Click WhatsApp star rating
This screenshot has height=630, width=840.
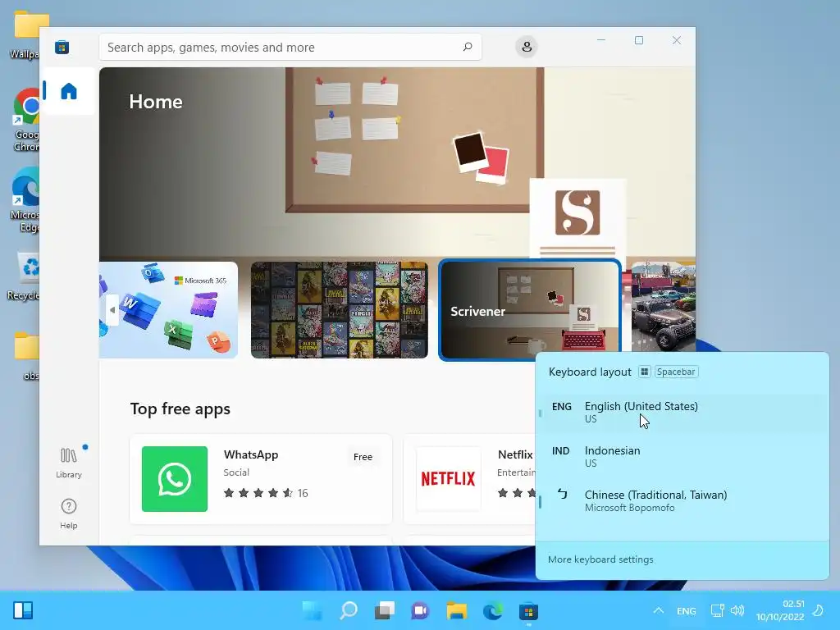(258, 493)
